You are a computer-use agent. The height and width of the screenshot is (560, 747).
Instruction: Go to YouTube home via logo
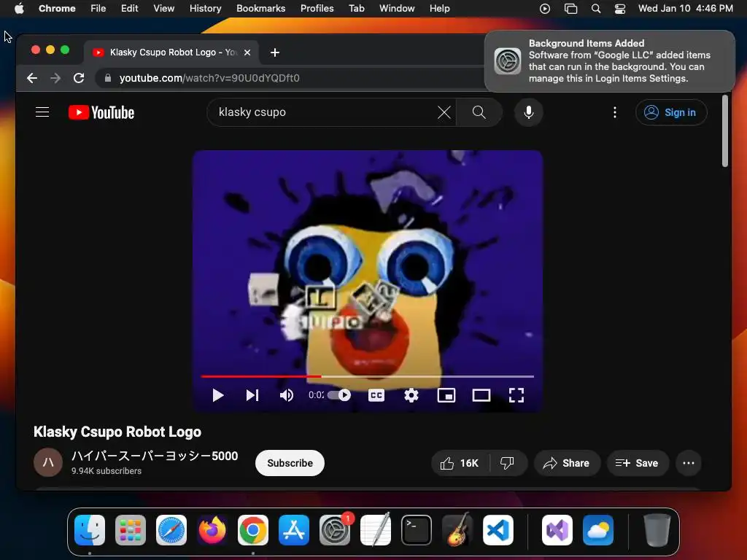pos(101,112)
